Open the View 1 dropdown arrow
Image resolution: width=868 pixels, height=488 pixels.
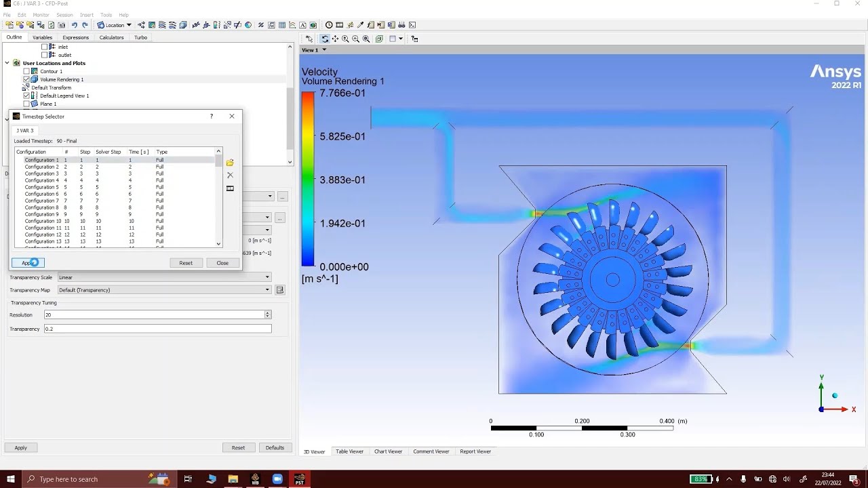tap(324, 49)
